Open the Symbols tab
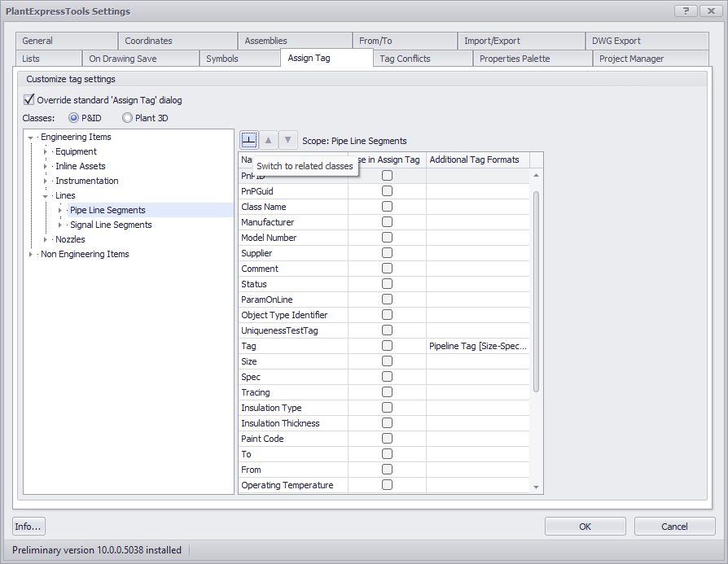This screenshot has width=728, height=564. coord(240,59)
